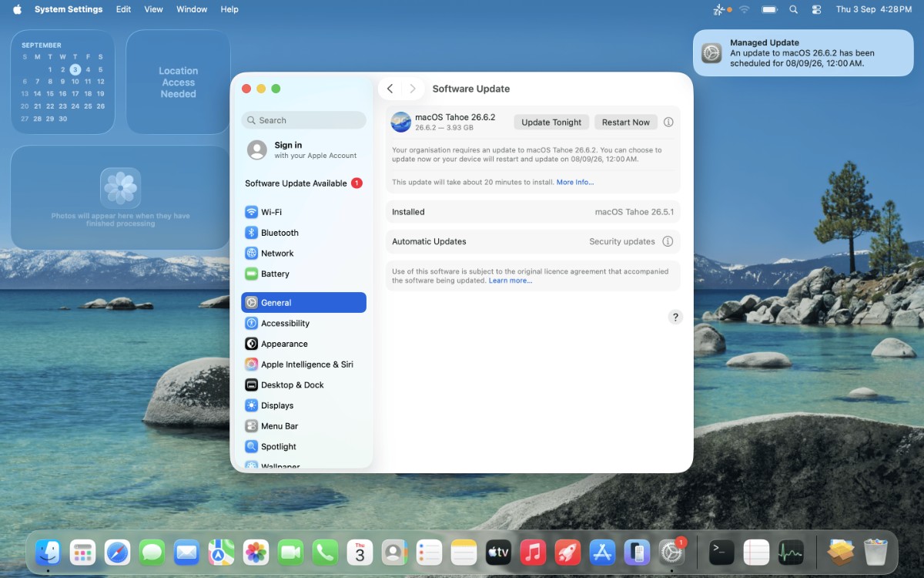Open Apple TV from the Dock
The height and width of the screenshot is (578, 924).
498,553
